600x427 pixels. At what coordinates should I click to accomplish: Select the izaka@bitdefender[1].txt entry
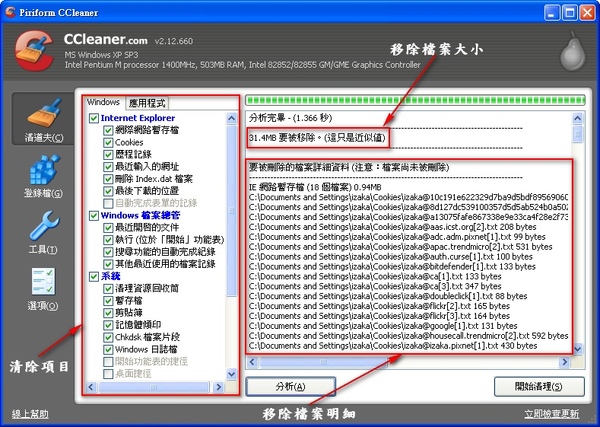[392, 267]
